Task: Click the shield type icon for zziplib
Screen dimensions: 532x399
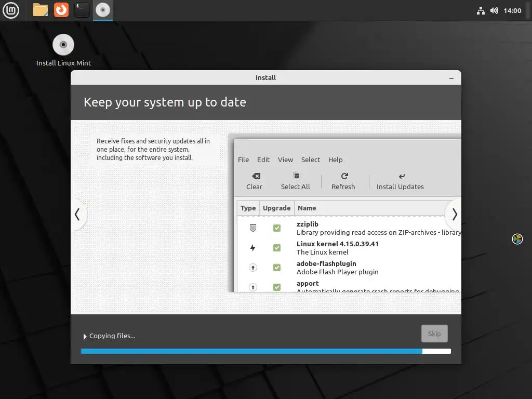Action: [x=253, y=228]
